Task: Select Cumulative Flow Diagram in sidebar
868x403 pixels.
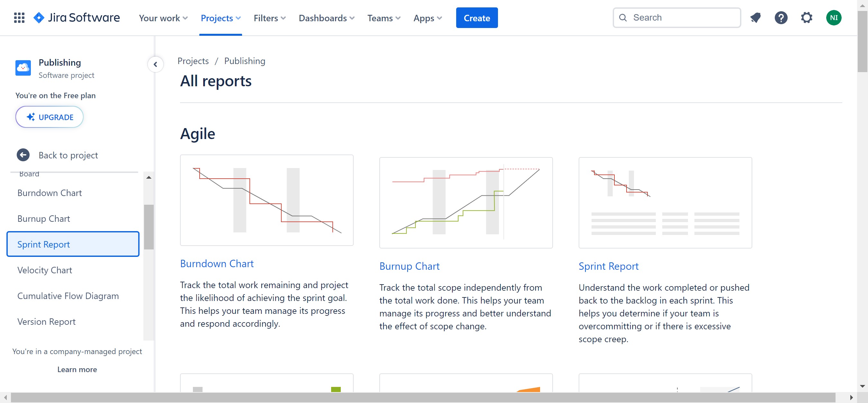Action: (68, 296)
